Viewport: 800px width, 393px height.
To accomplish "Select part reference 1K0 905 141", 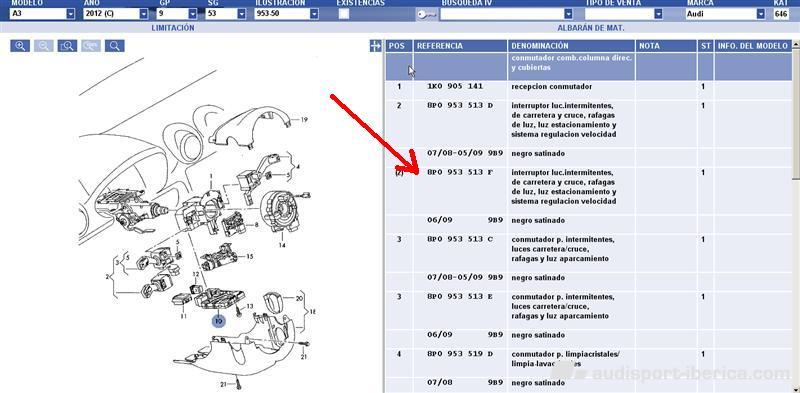I will coord(455,87).
